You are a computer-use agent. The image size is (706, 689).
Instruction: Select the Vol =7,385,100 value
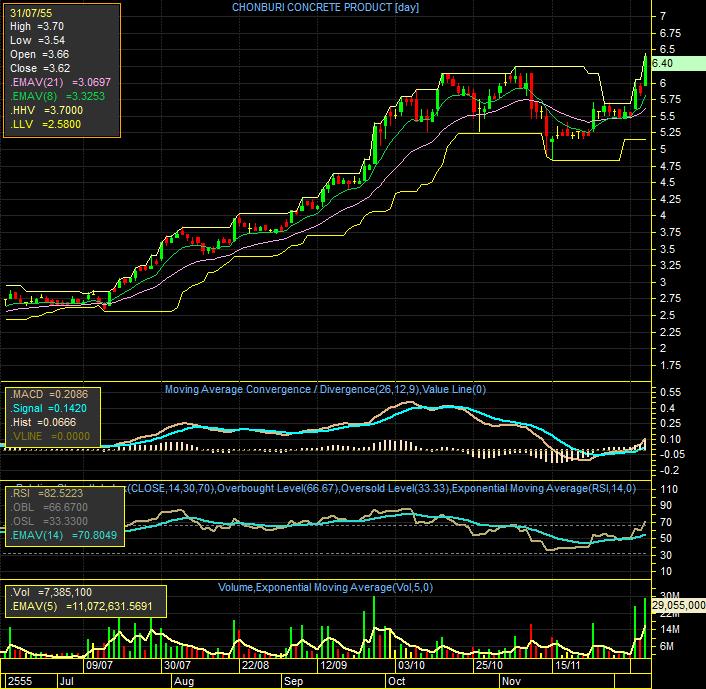coord(51,593)
